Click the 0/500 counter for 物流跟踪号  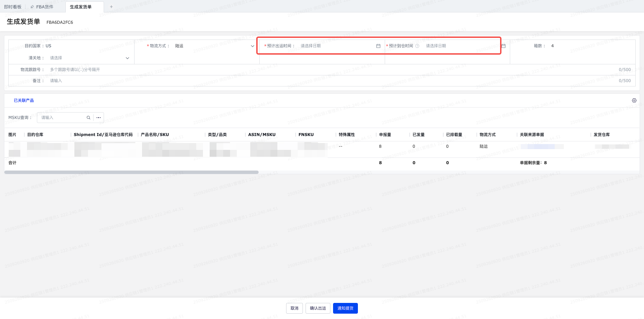(625, 70)
